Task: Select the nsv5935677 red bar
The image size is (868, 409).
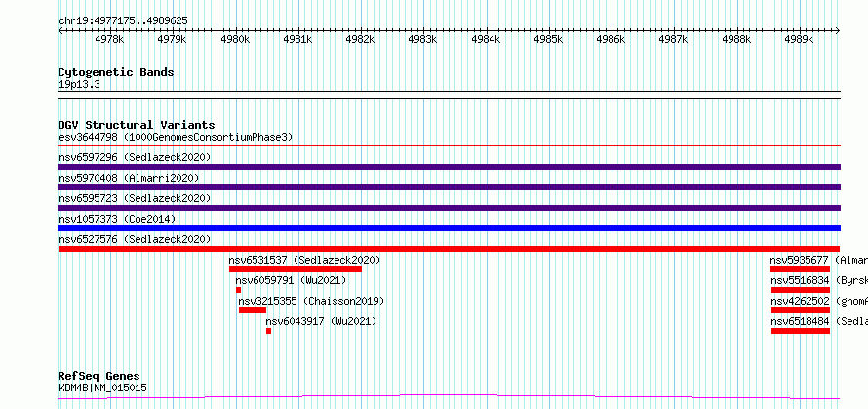Action: point(800,269)
